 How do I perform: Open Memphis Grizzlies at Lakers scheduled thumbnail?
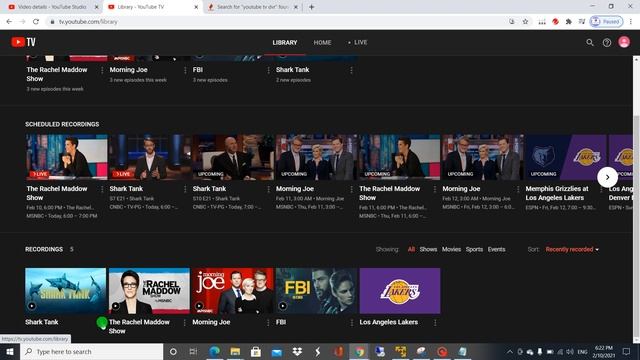[x=566, y=157]
